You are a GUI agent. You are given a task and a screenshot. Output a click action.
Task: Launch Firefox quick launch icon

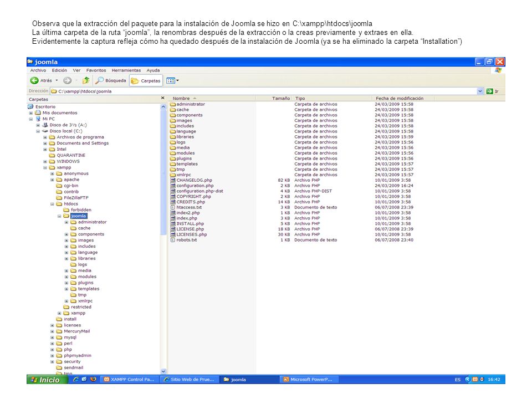click(93, 379)
